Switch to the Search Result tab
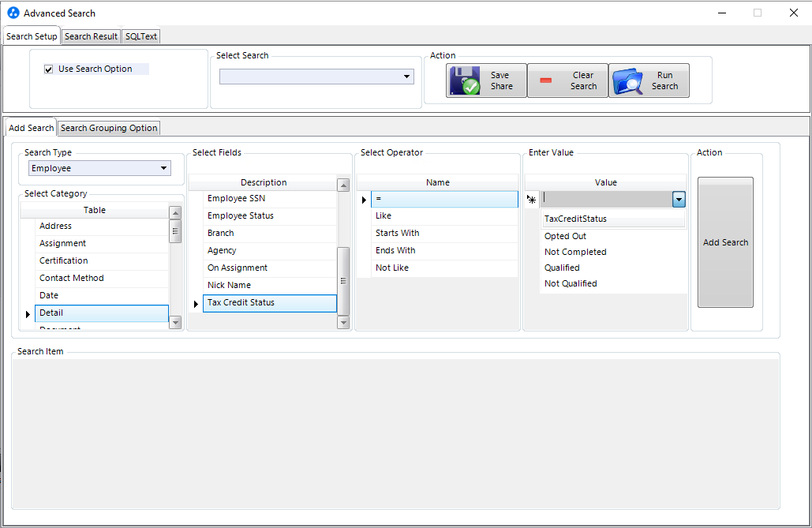The width and height of the screenshot is (812, 528). pos(92,36)
